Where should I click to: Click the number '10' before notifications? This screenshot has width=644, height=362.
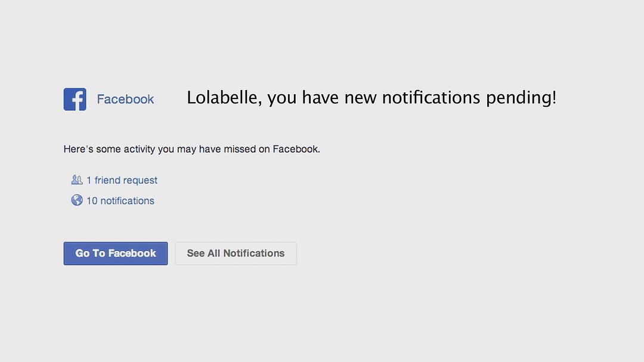pos(92,201)
